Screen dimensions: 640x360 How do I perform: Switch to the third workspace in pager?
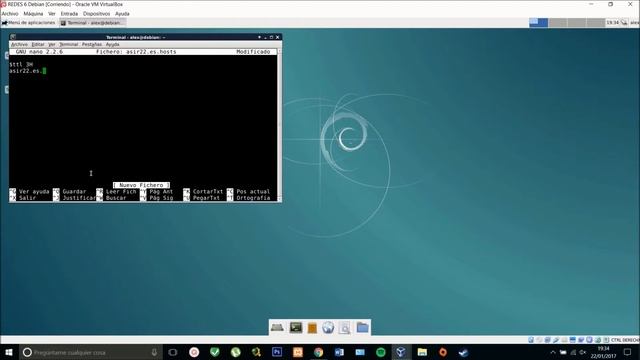pos(576,23)
